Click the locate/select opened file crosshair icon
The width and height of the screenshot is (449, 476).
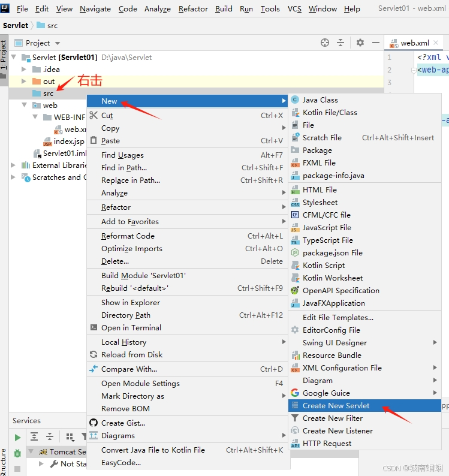pyautogui.click(x=325, y=43)
